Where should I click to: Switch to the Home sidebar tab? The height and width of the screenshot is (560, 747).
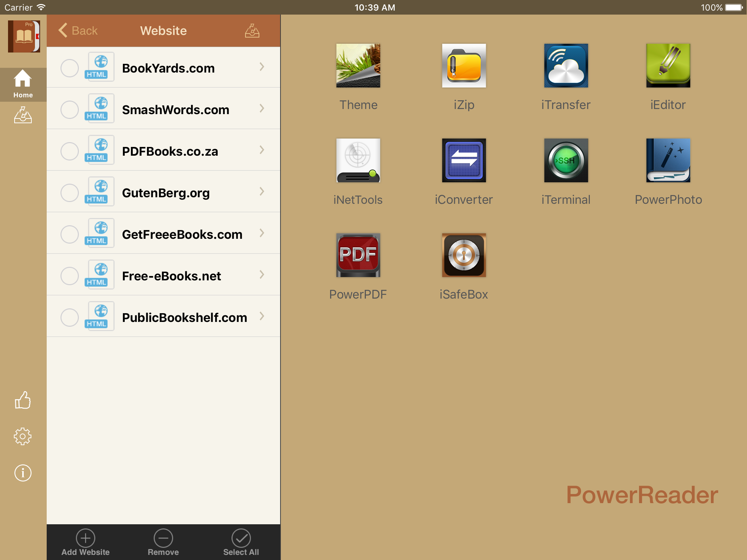(23, 85)
